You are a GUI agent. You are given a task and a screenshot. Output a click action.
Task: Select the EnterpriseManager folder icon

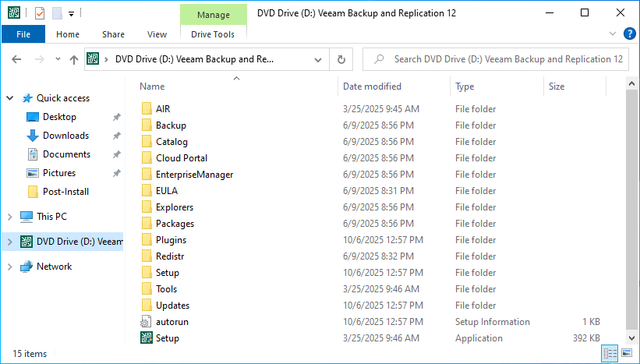[147, 175]
